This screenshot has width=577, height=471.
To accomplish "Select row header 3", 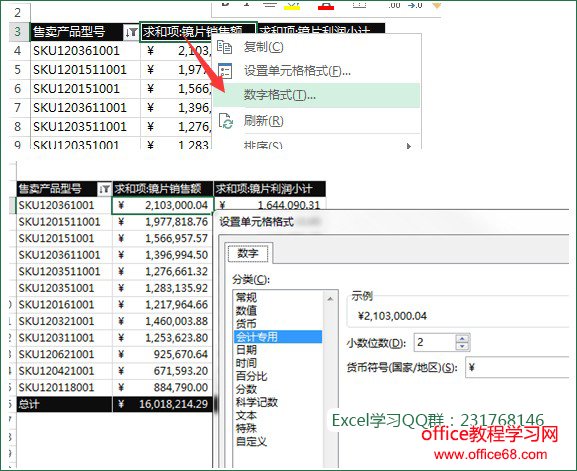I will click(x=18, y=32).
